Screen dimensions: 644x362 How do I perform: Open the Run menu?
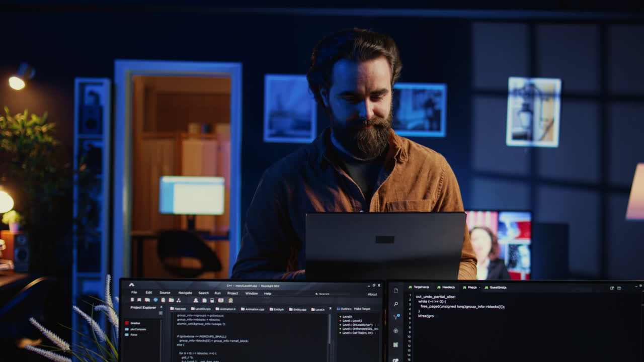click(x=217, y=293)
